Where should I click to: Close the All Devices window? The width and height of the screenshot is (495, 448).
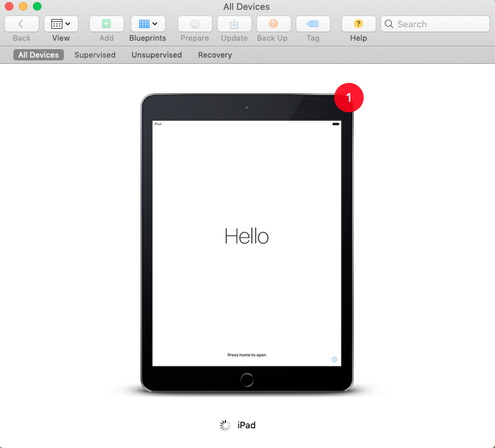(x=9, y=6)
